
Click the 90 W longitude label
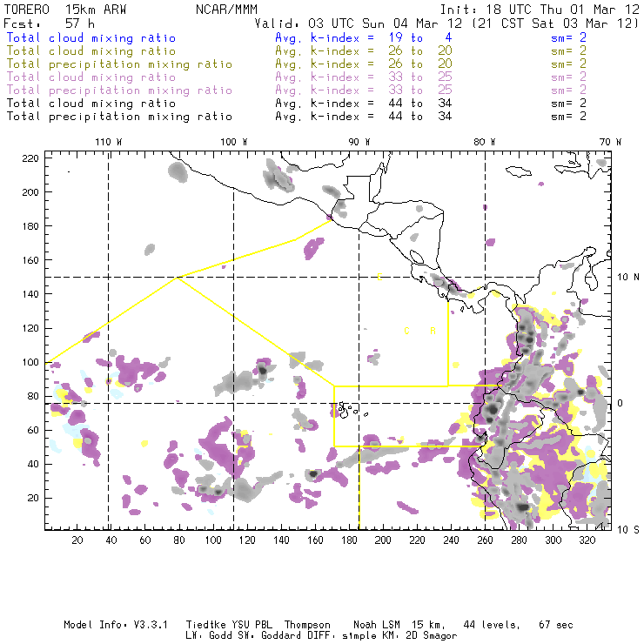pyautogui.click(x=359, y=142)
